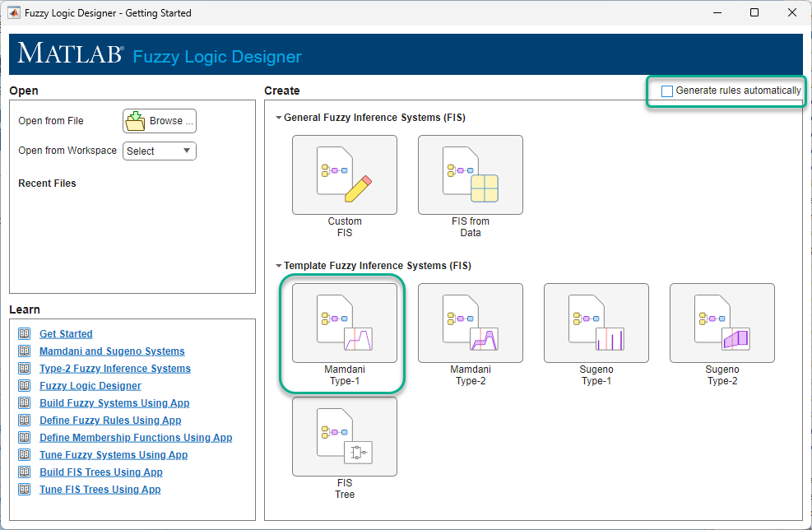Open the Open from Workspace dropdown

[x=160, y=151]
